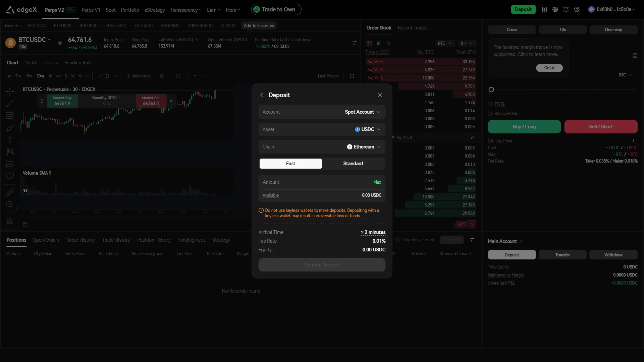The width and height of the screenshot is (644, 362).
Task: Expand the BTCUSDC pair selector
Action: click(x=34, y=40)
